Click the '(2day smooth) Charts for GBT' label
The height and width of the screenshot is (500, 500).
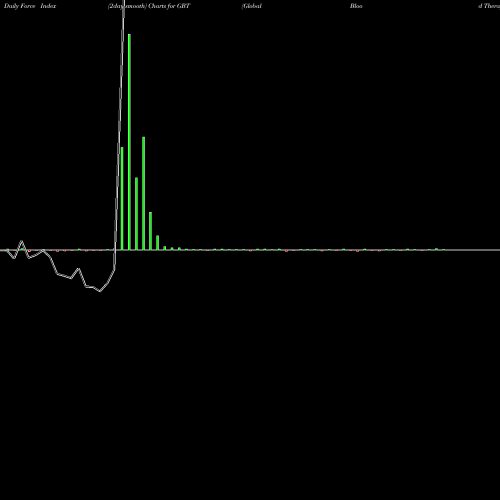[x=149, y=6]
